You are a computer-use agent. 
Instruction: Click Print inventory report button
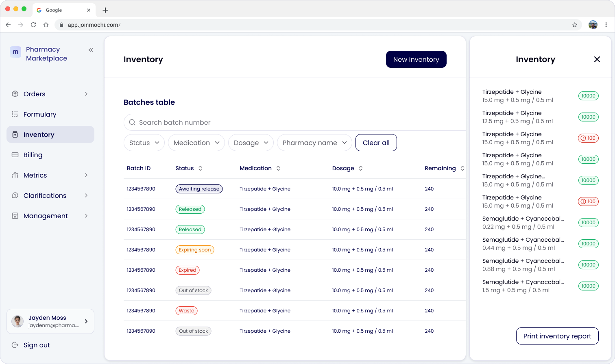(x=557, y=336)
